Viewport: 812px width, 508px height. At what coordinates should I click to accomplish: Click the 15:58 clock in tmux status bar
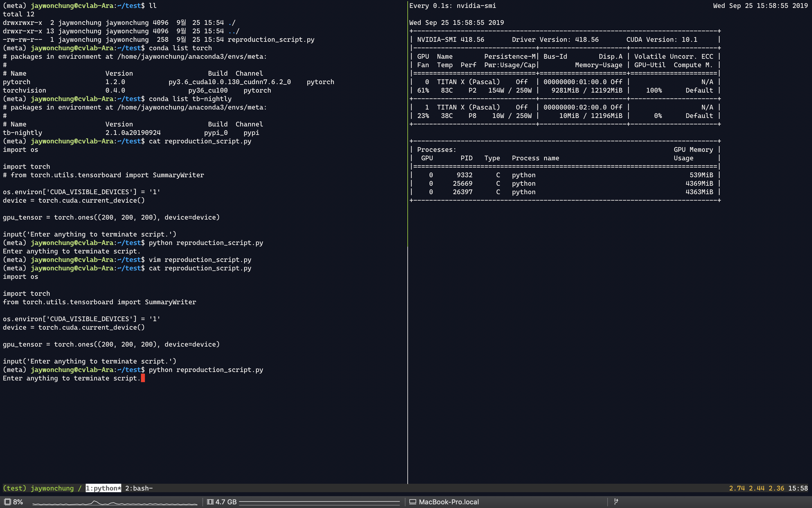798,488
